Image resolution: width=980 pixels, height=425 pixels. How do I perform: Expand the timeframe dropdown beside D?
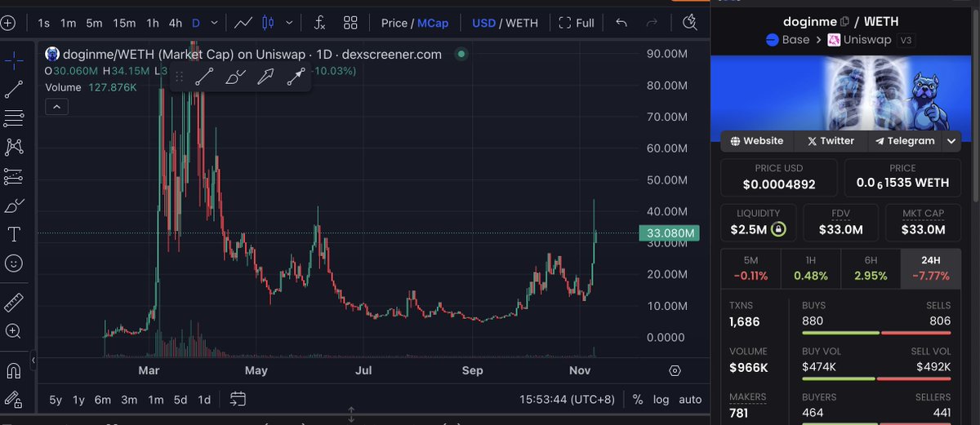(214, 23)
